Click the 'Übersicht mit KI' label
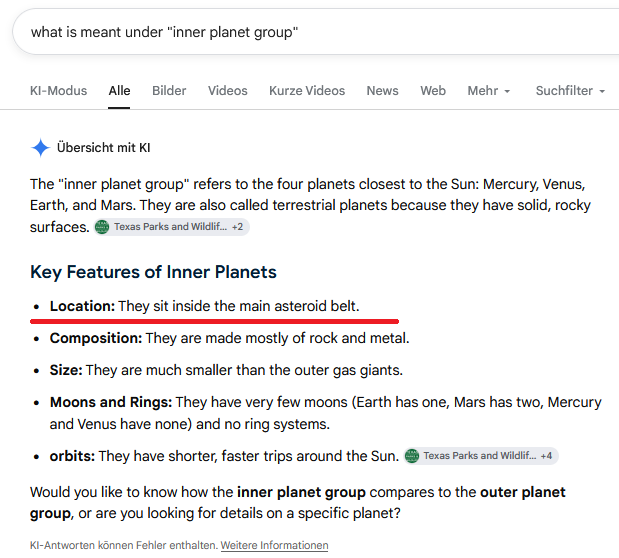Viewport: 619px width, 558px height. (103, 148)
